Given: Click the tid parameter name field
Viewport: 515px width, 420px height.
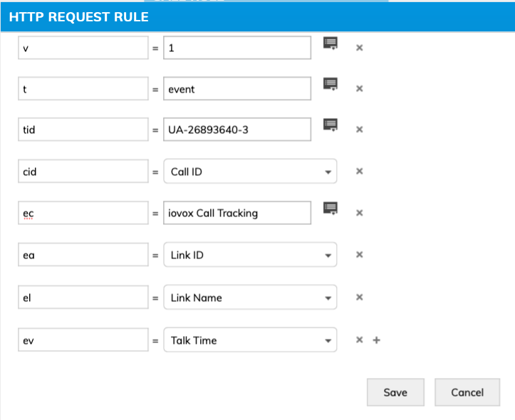Looking at the screenshot, I should pos(83,130).
